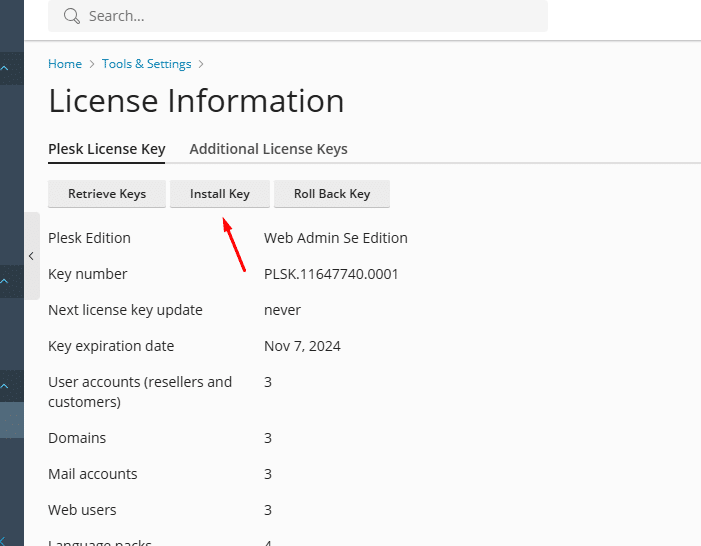701x546 pixels.
Task: Click the Web Admin SE Edition value
Action: point(335,238)
